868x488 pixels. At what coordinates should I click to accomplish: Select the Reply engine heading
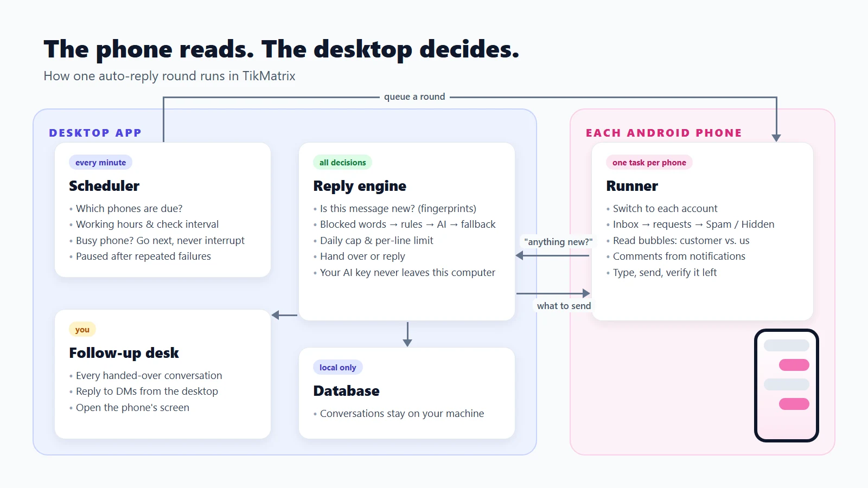tap(360, 186)
